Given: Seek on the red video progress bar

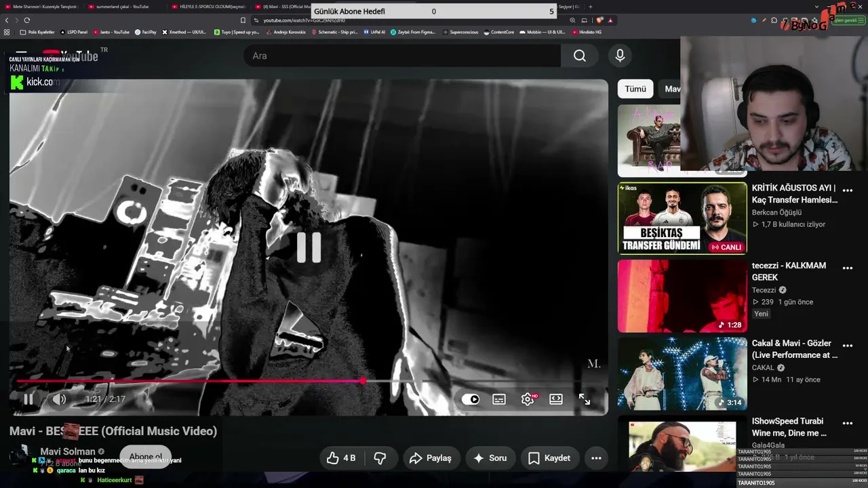Looking at the screenshot, I should 309,382.
